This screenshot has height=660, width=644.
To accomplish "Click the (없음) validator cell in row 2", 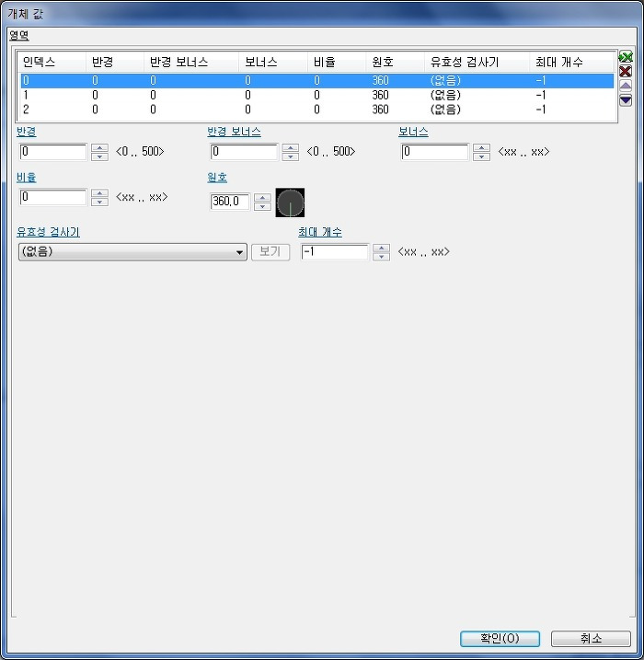I will click(445, 110).
